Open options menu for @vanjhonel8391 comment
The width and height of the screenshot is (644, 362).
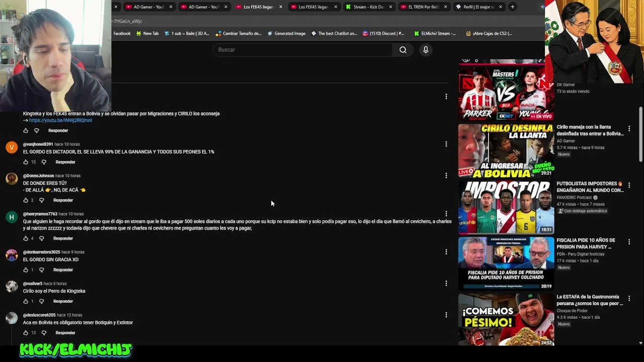(x=446, y=144)
